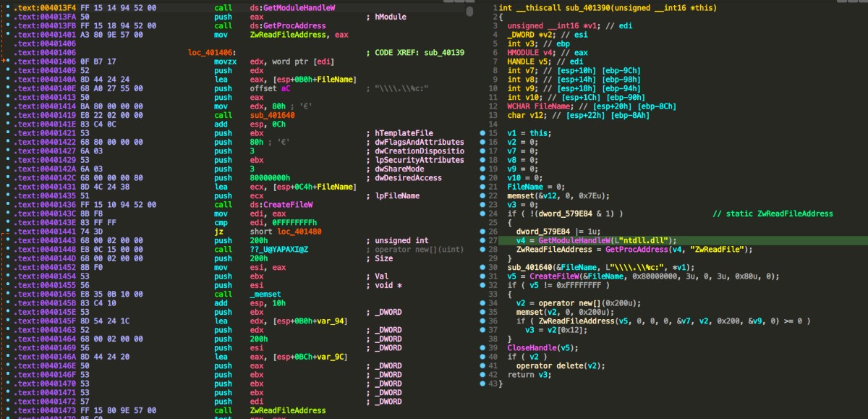The height and width of the screenshot is (419, 868).
Task: Click 'v1 = this;' statement in pseudocode
Action: point(529,133)
